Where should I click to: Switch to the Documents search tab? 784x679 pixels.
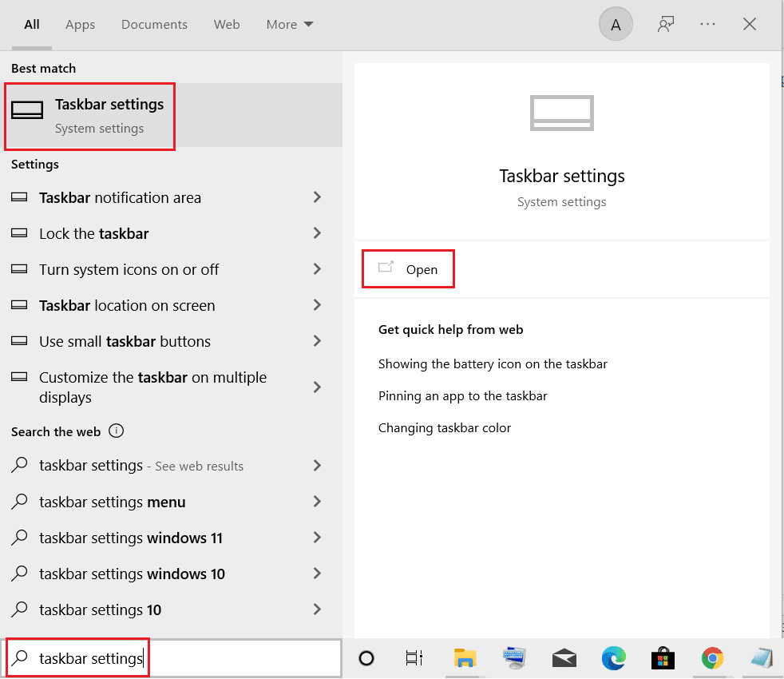tap(154, 24)
